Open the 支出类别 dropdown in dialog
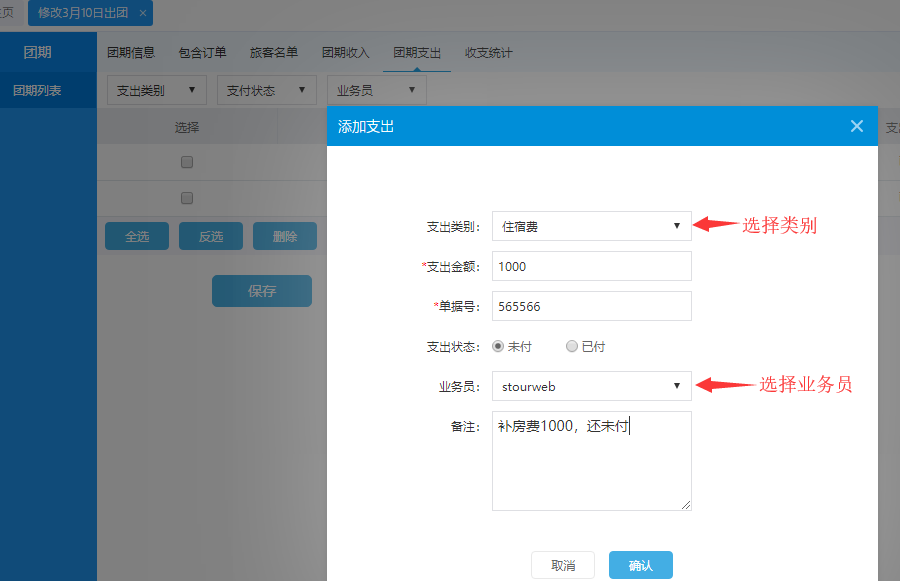 591,226
